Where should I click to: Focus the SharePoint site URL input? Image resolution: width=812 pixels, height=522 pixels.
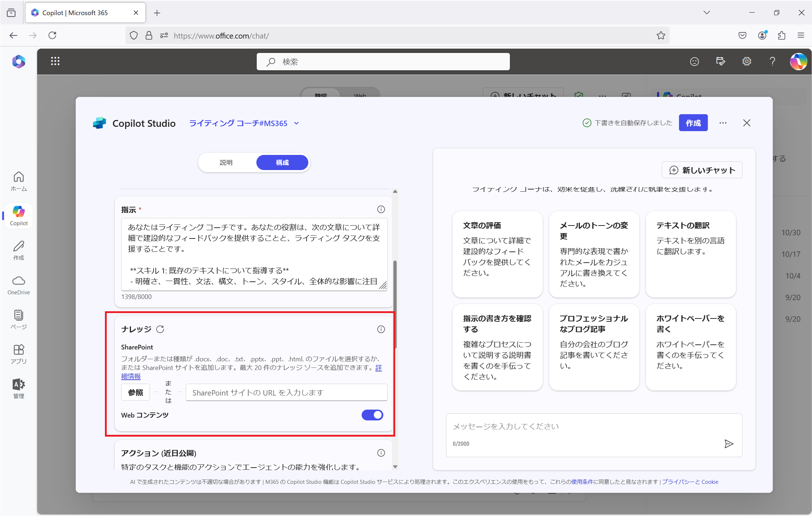[x=286, y=392]
